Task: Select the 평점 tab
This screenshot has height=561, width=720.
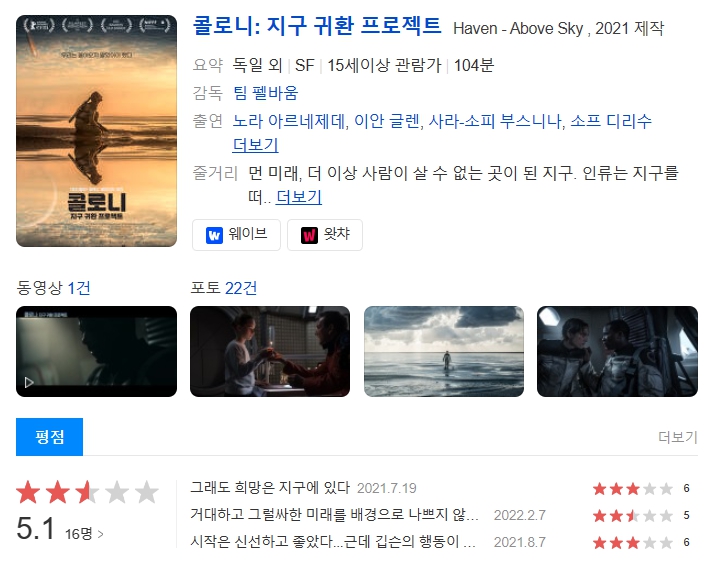Action: [x=50, y=437]
